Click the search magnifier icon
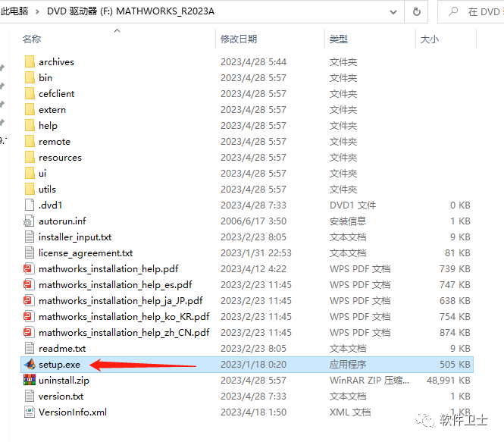Screen dimensions: 504x442 click(x=453, y=11)
